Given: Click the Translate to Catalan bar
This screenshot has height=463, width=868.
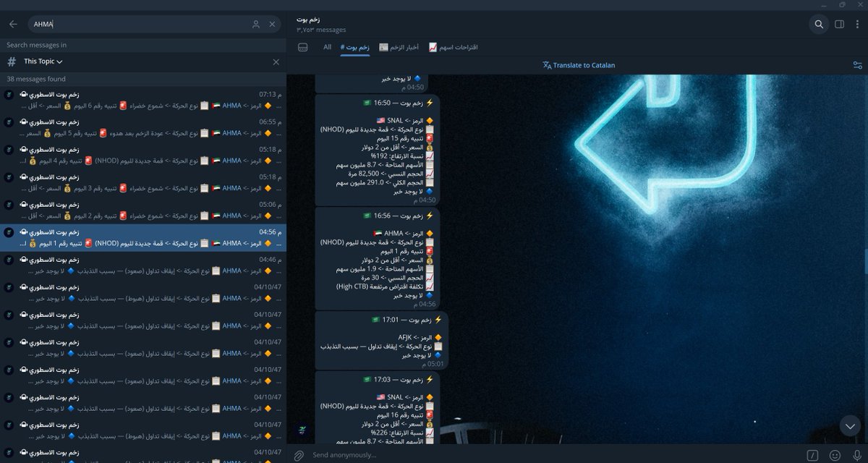Looking at the screenshot, I should click(x=579, y=64).
